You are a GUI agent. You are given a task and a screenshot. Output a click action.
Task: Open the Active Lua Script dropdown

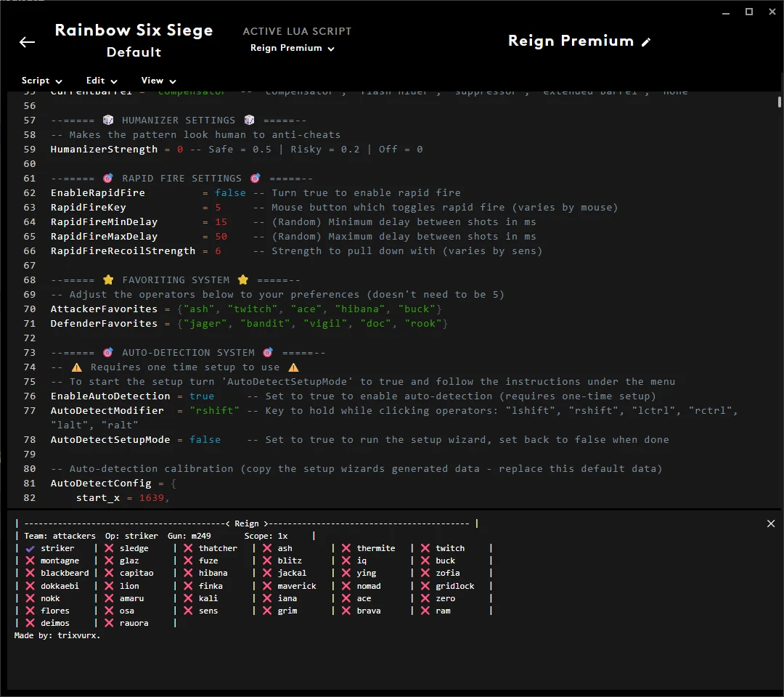293,49
